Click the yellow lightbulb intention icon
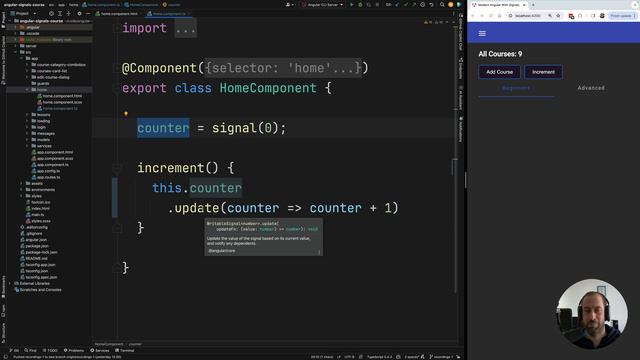The height and width of the screenshot is (360, 640). click(x=126, y=114)
